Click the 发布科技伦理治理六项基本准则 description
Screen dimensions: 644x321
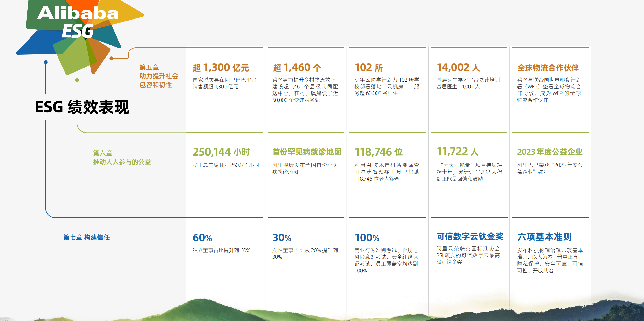click(x=550, y=260)
